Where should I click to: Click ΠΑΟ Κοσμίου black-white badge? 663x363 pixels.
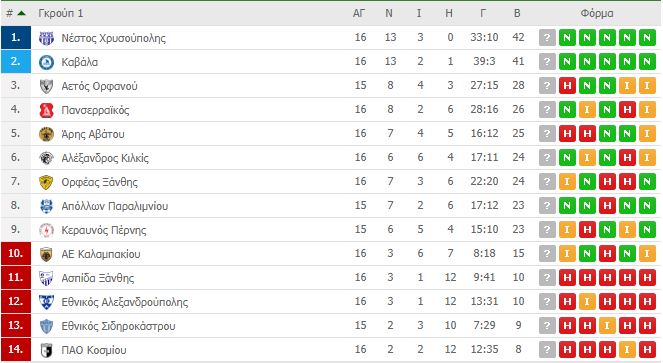tap(46, 350)
